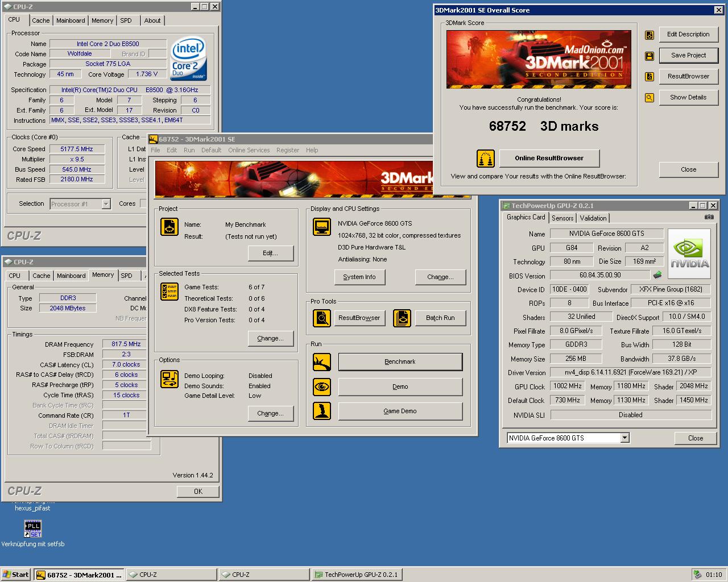The width and height of the screenshot is (728, 582).
Task: Open the Run menu in 3DMark2001 SE
Action: [x=189, y=150]
